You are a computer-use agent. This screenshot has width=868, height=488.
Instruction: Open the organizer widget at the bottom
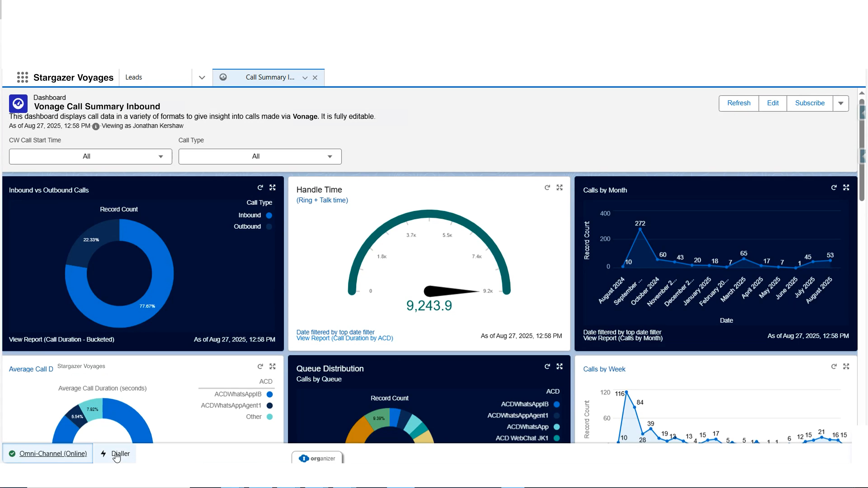click(x=317, y=458)
